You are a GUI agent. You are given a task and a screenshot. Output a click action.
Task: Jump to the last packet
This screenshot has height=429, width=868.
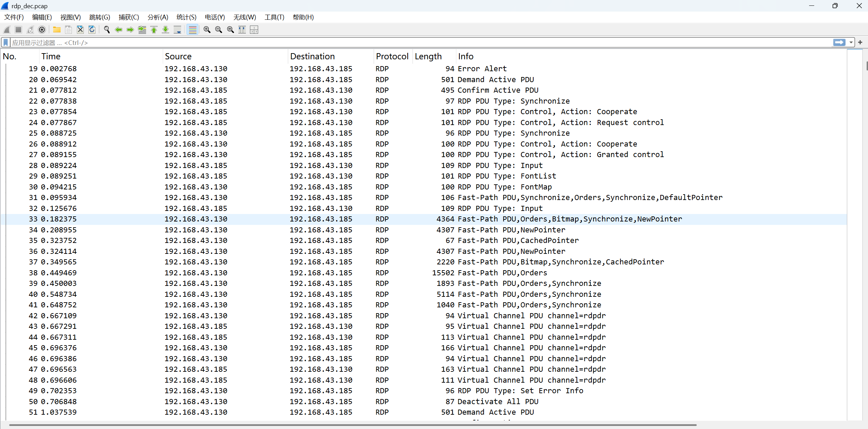click(165, 30)
